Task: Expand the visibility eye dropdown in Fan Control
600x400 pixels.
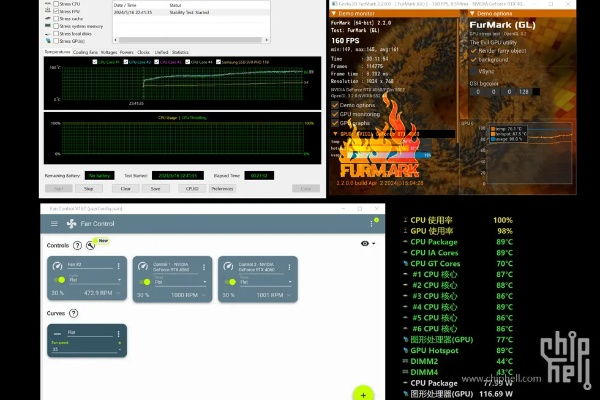Action: coord(374,244)
